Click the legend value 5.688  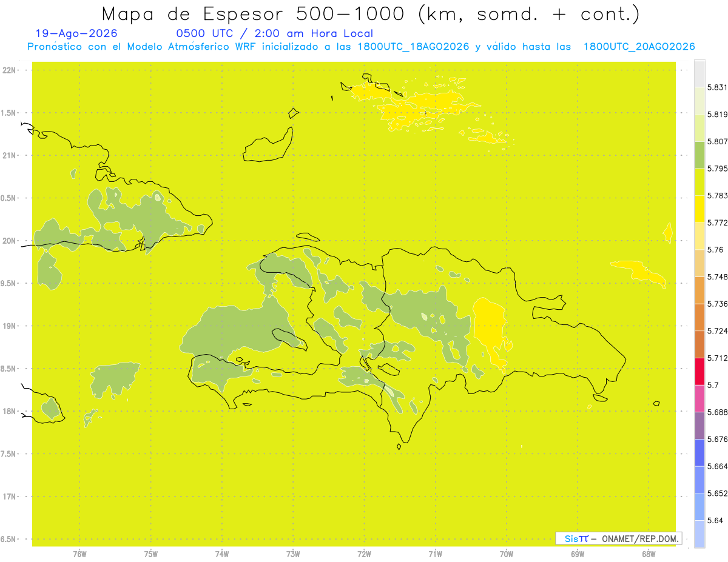tap(718, 412)
